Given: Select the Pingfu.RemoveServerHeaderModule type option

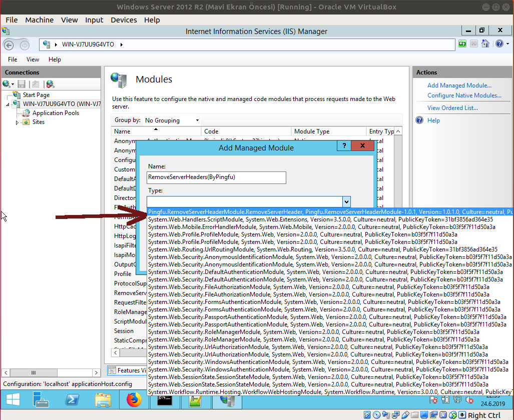Looking at the screenshot, I should (330, 212).
